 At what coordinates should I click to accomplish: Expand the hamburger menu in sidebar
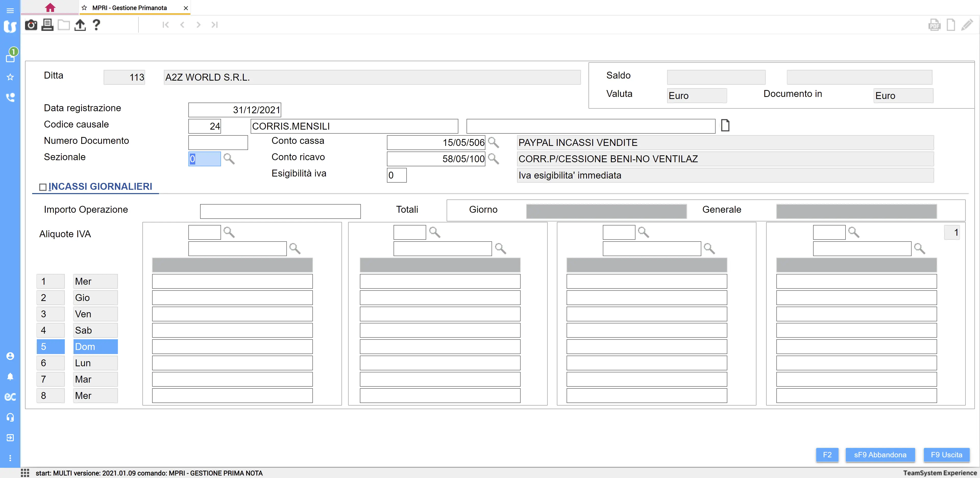pyautogui.click(x=10, y=11)
